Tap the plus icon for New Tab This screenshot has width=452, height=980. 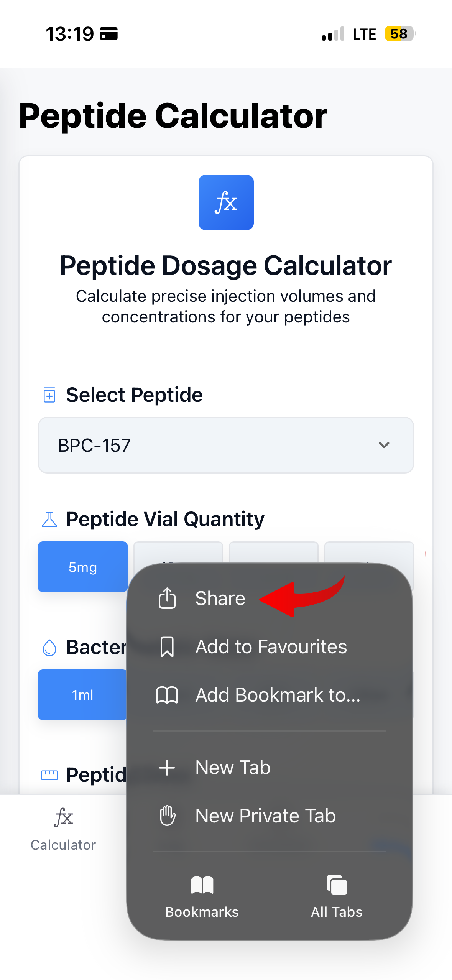[167, 768]
